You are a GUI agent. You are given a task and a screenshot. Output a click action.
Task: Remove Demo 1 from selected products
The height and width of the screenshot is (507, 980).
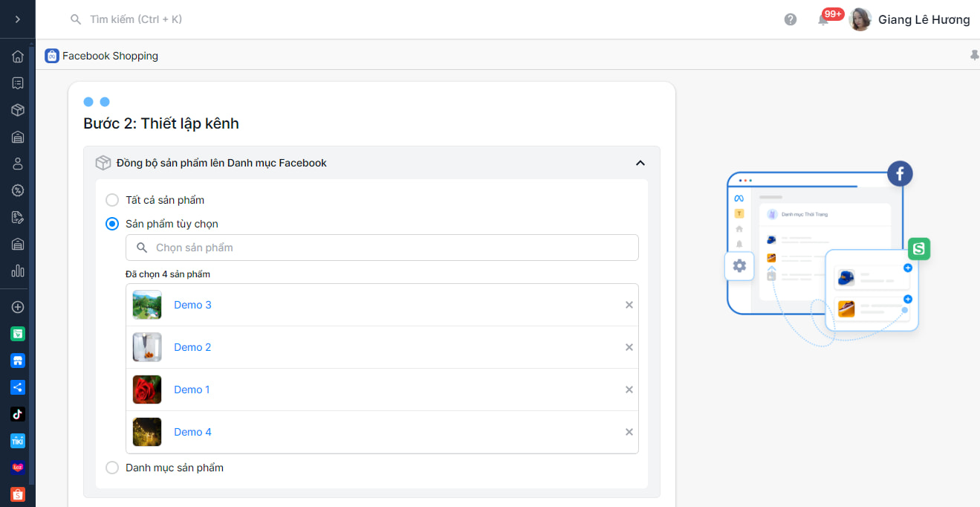point(629,390)
